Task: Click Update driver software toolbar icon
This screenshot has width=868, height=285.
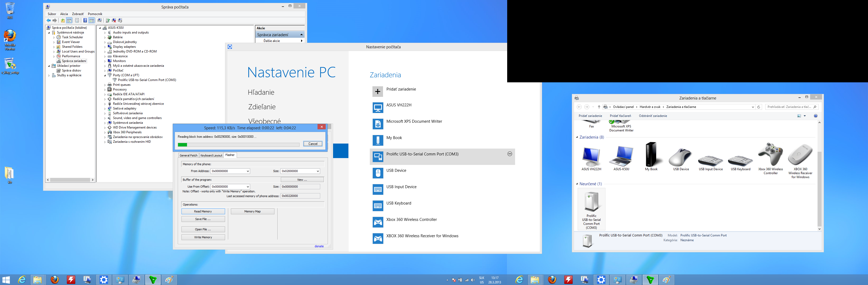Action: [x=108, y=21]
